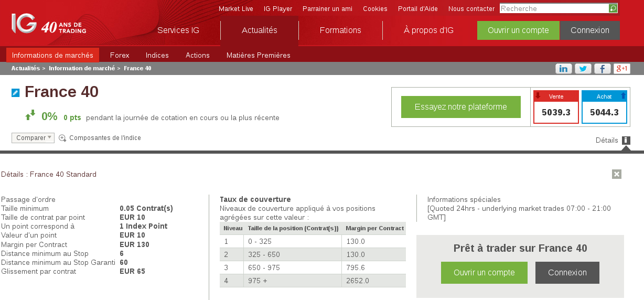Click Composantes de l'indice link
The image size is (644, 300).
(105, 138)
